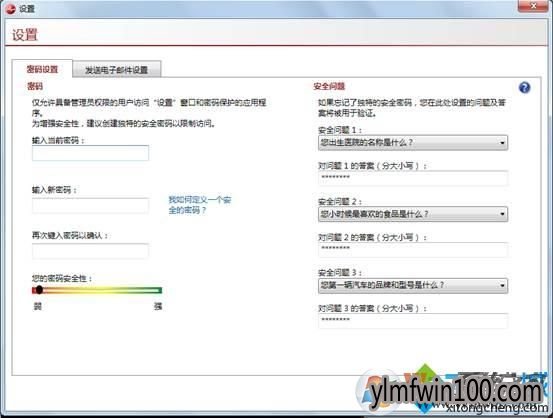Focus the 输入新密码 field
This screenshot has height=418, width=553.
point(90,206)
